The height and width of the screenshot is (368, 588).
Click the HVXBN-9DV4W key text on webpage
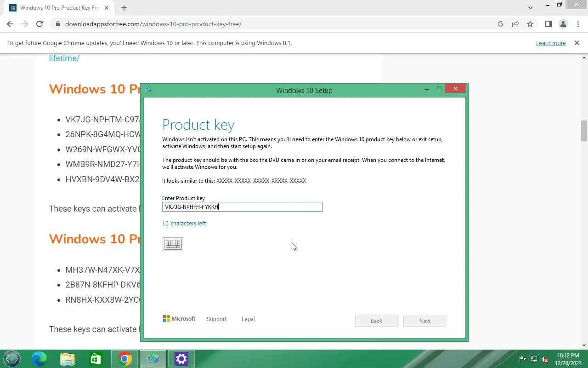pyautogui.click(x=103, y=179)
